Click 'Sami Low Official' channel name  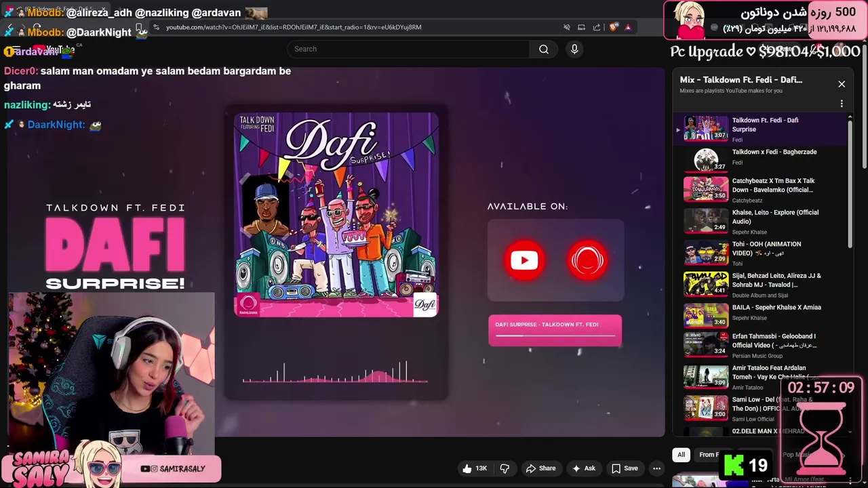coord(753,420)
